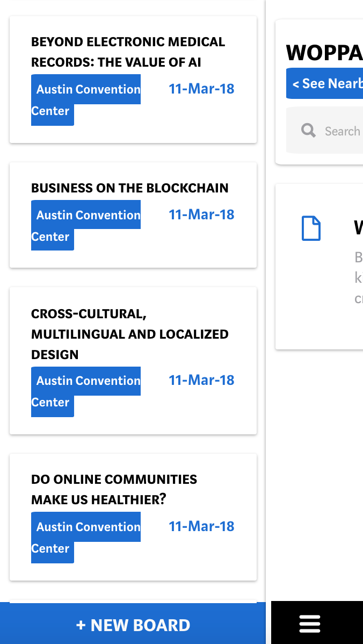Open Beyond Electronic Medical Records session title
This screenshot has height=644, width=363.
(128, 52)
